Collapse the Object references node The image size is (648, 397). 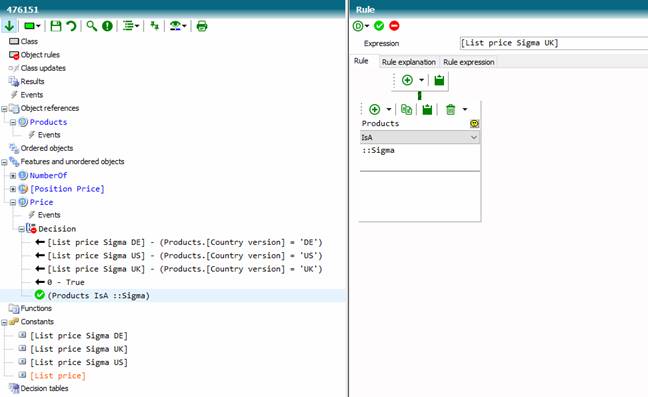point(4,109)
